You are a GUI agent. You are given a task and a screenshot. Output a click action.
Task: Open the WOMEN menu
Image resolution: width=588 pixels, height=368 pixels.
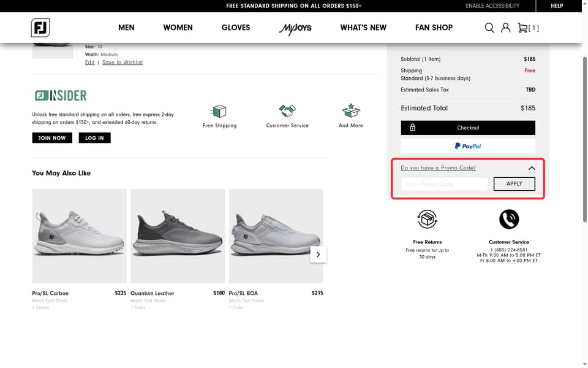(178, 28)
